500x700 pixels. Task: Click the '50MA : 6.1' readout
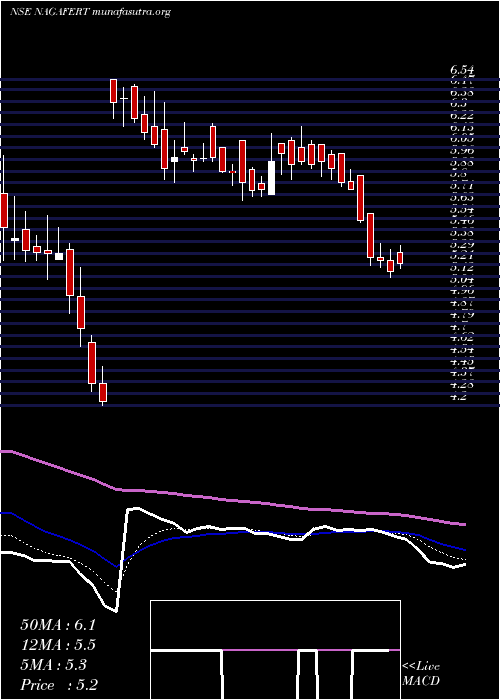pyautogui.click(x=58, y=625)
